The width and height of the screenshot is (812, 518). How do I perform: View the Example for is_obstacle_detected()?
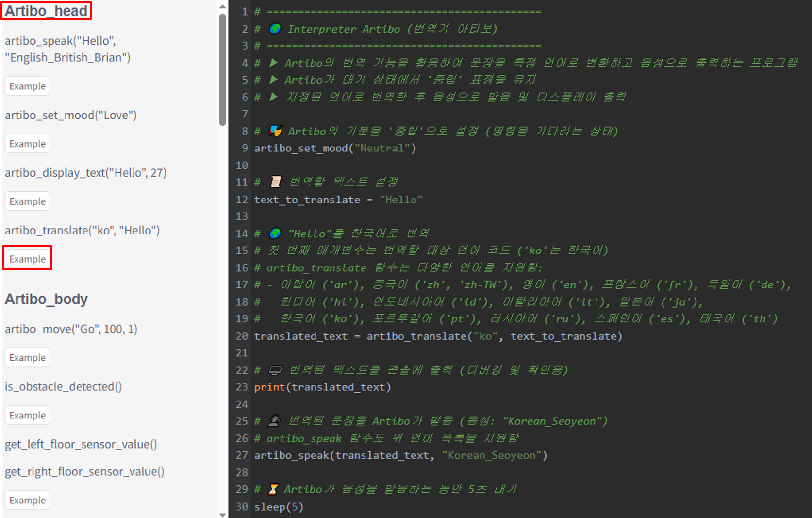[27, 416]
